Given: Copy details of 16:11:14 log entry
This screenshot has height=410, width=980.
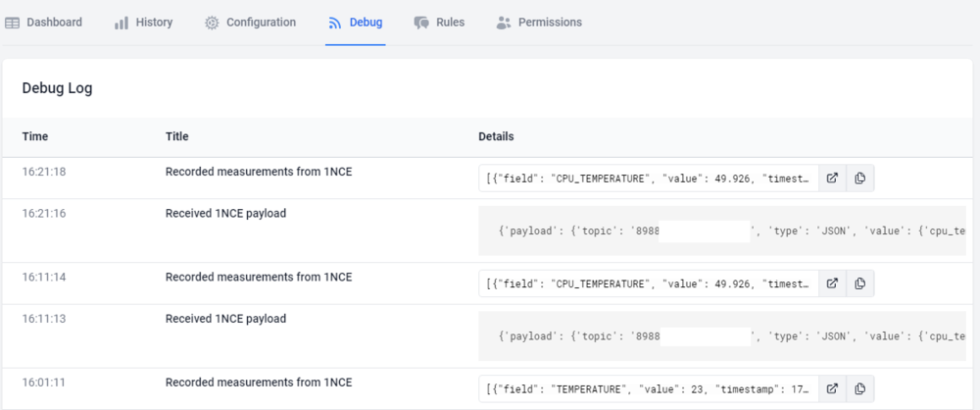Looking at the screenshot, I should [x=859, y=283].
